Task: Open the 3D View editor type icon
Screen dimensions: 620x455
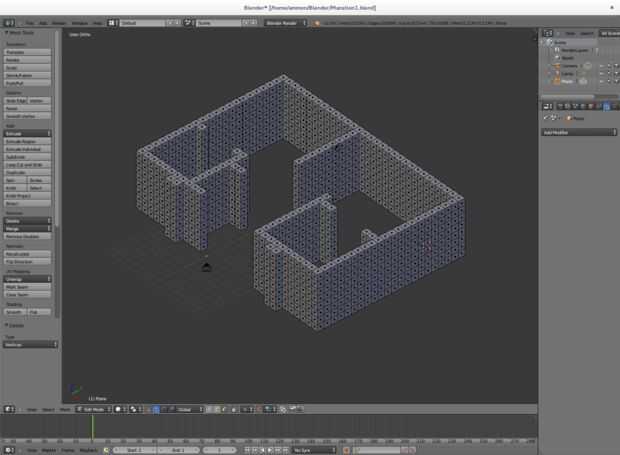Action: tap(9, 409)
